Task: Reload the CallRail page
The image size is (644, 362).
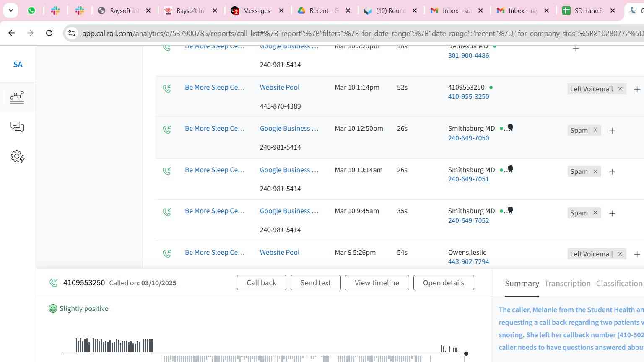Action: pos(49,33)
